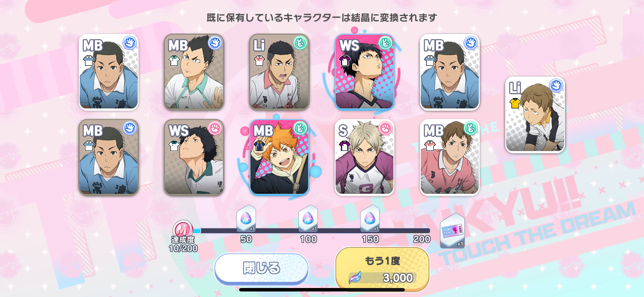
Task: Close the results with 閉じる button
Action: pos(261,268)
